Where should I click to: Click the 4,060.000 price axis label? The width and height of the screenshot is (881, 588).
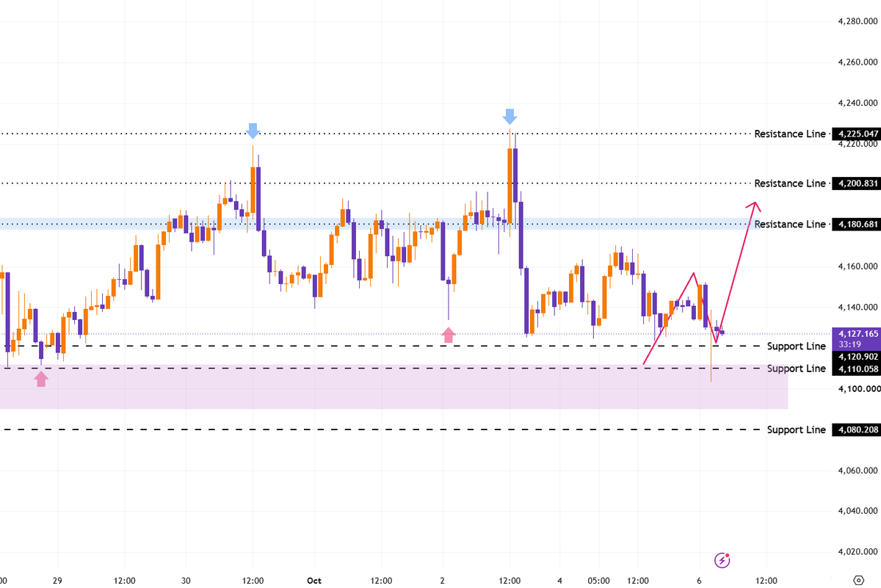[858, 470]
